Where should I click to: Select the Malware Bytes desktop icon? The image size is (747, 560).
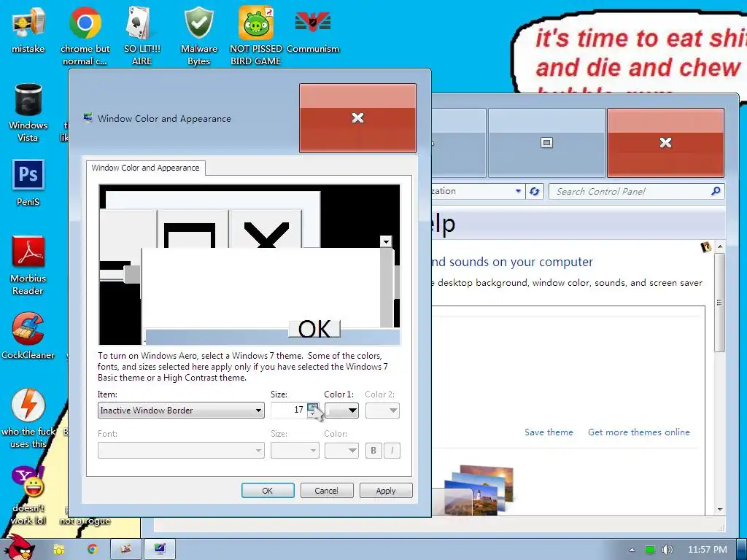[x=198, y=36]
